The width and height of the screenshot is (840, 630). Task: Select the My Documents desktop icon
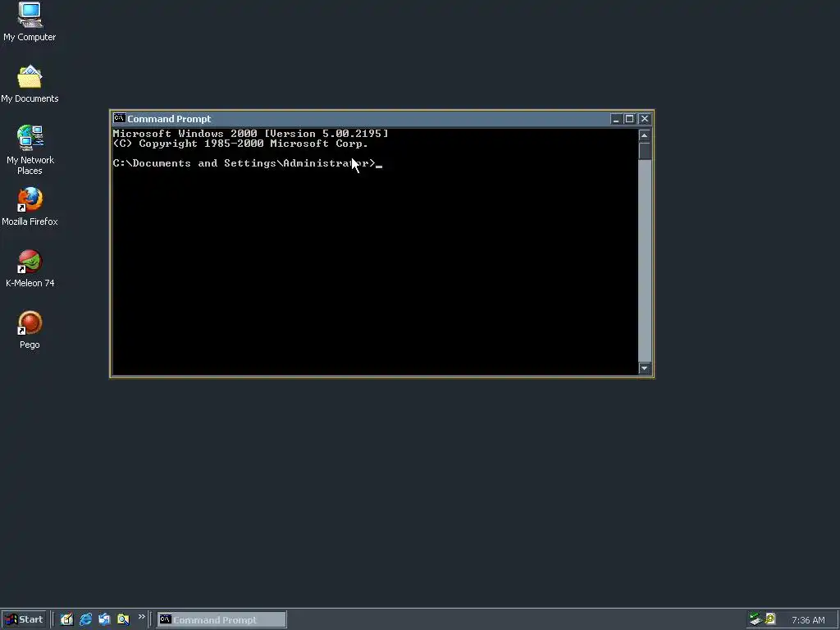pos(30,84)
